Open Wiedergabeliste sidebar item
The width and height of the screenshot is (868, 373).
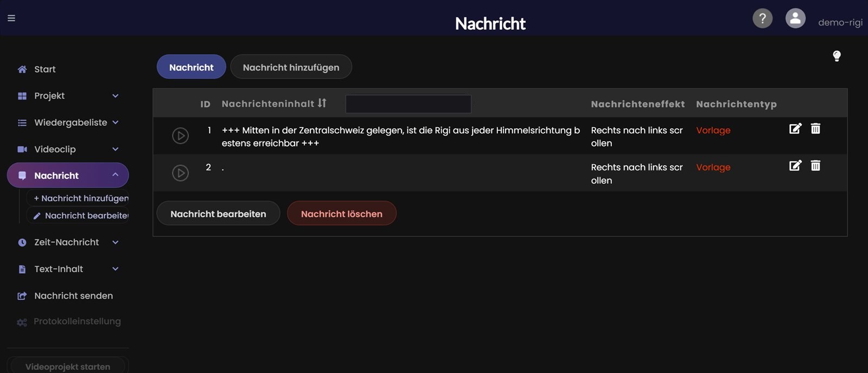tap(71, 122)
